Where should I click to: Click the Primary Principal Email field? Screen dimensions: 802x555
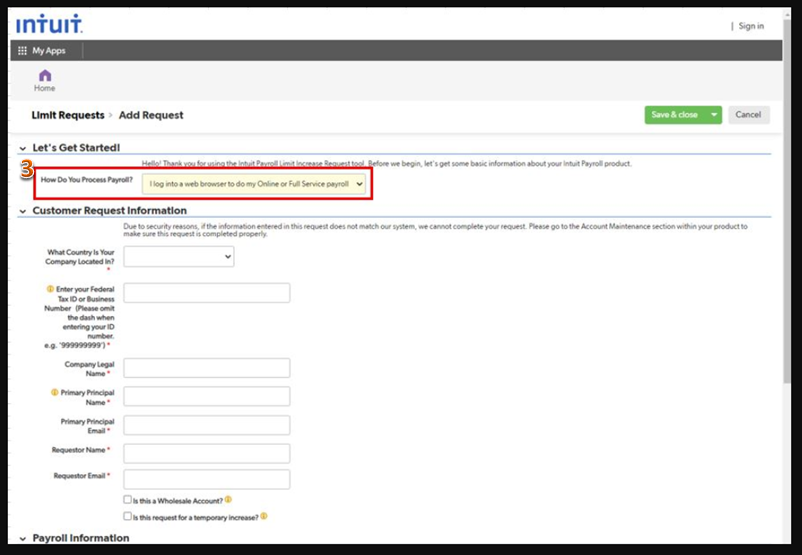point(207,425)
